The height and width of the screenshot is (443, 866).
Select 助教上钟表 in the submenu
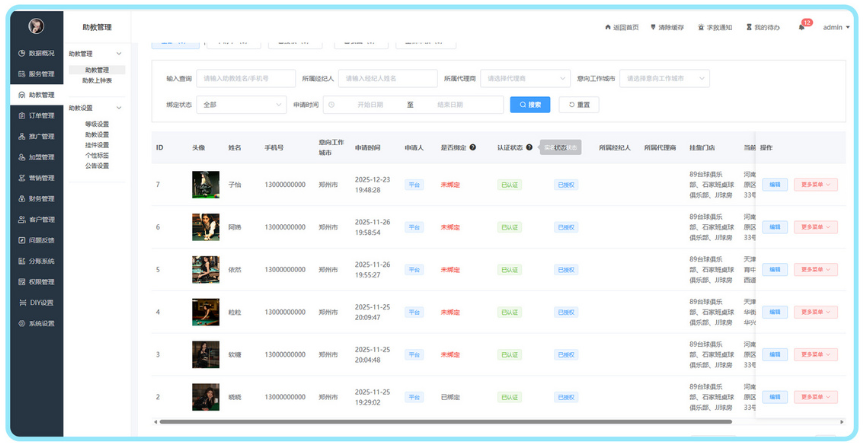click(x=97, y=81)
